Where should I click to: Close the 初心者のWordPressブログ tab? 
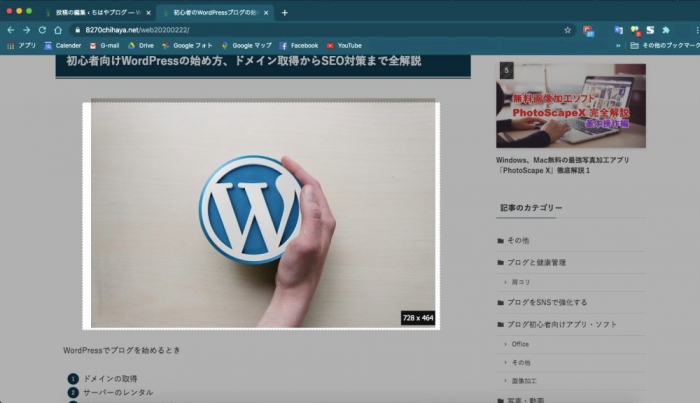point(266,13)
